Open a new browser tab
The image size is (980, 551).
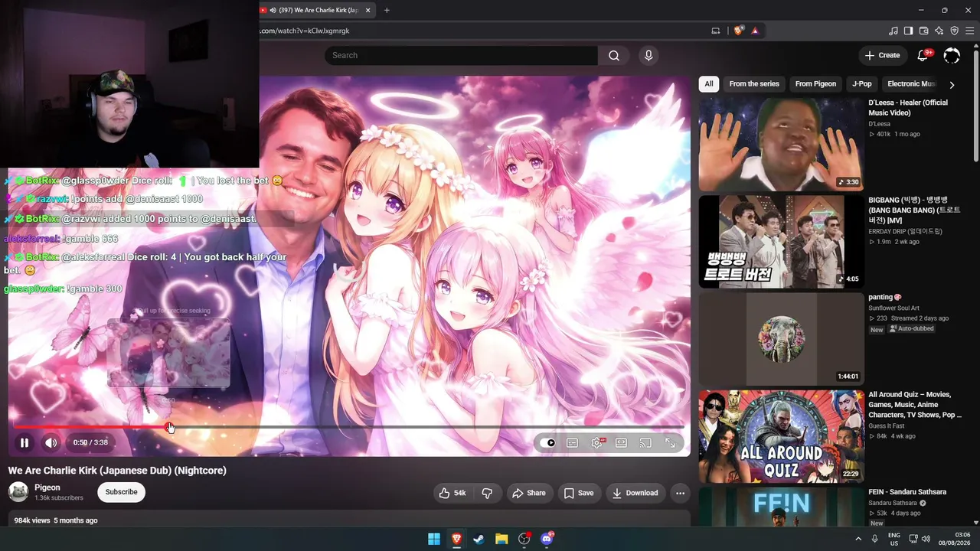click(x=387, y=10)
